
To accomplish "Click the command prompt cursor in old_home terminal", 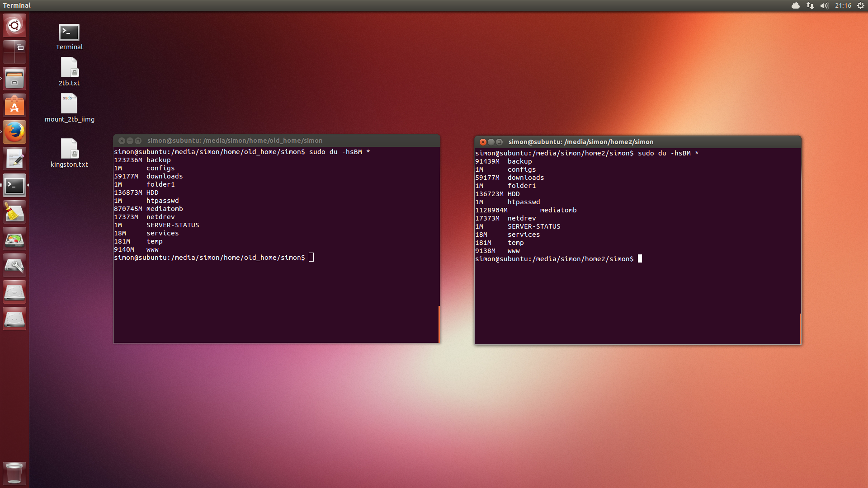I will point(311,258).
